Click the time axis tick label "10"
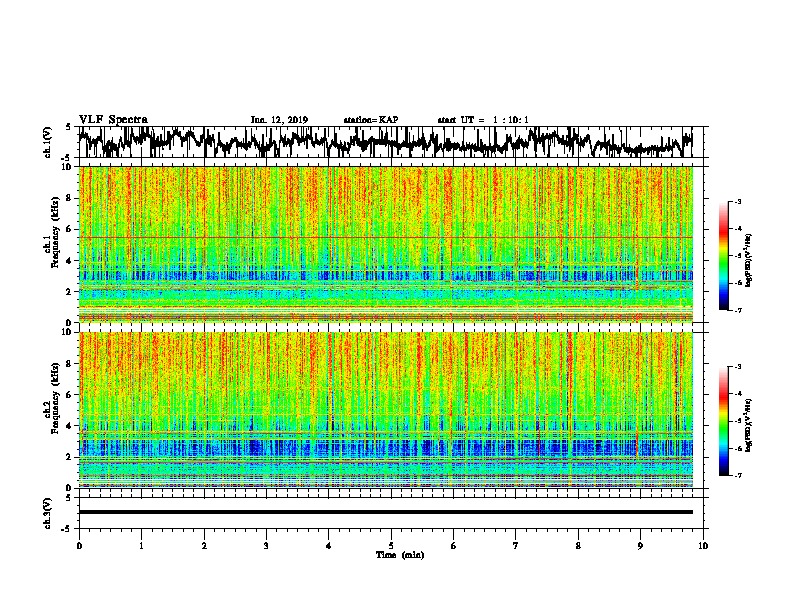 click(x=703, y=546)
